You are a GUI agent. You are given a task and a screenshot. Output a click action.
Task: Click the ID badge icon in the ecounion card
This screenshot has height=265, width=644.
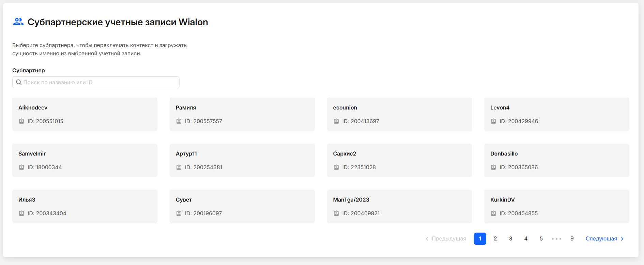coord(336,121)
